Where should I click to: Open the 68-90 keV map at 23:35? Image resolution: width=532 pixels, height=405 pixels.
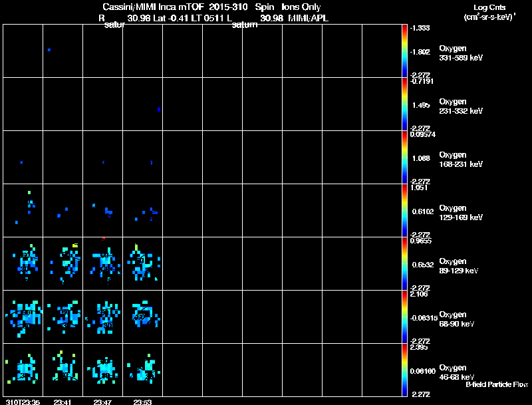coord(23,317)
